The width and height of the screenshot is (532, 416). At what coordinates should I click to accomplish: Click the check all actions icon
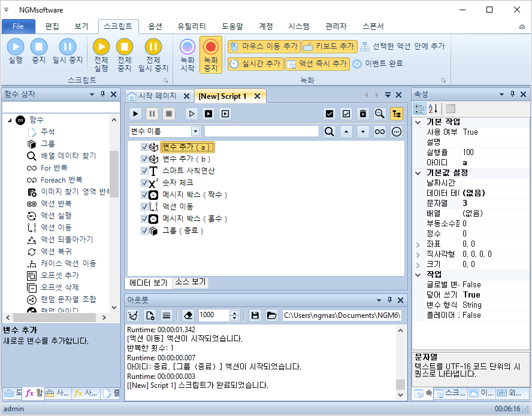tap(329, 114)
